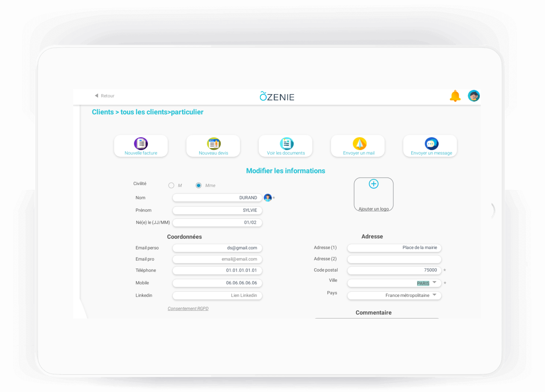Open the Consentement RGPD link
Viewport: 545px width, 392px height.
[188, 309]
